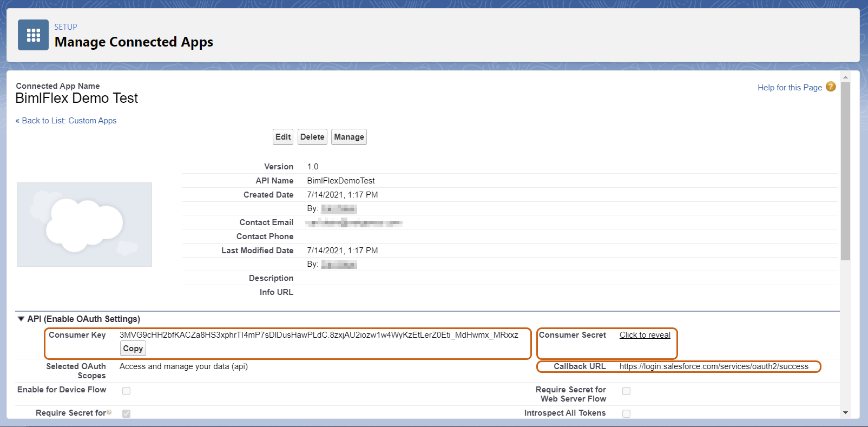Click the scrollbar up arrow
Image resolution: width=868 pixels, height=427 pixels.
pyautogui.click(x=845, y=77)
